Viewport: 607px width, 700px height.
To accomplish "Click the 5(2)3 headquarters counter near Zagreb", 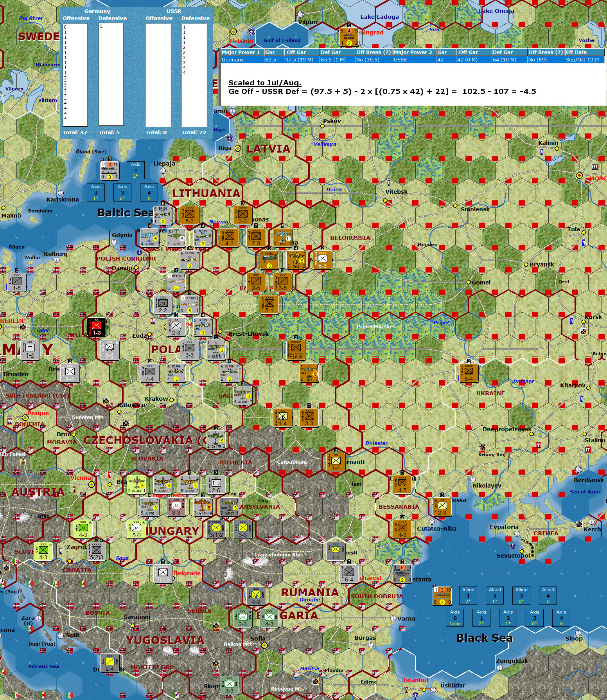I will tap(97, 551).
